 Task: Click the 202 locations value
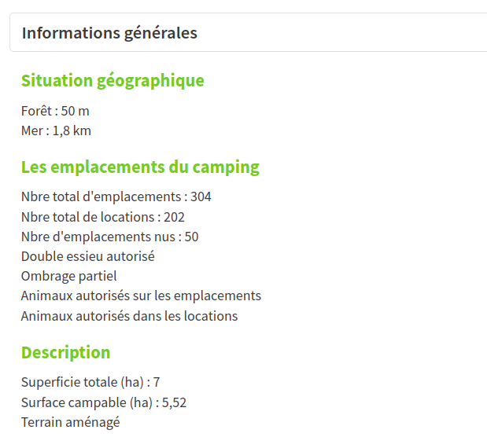pyautogui.click(x=174, y=217)
